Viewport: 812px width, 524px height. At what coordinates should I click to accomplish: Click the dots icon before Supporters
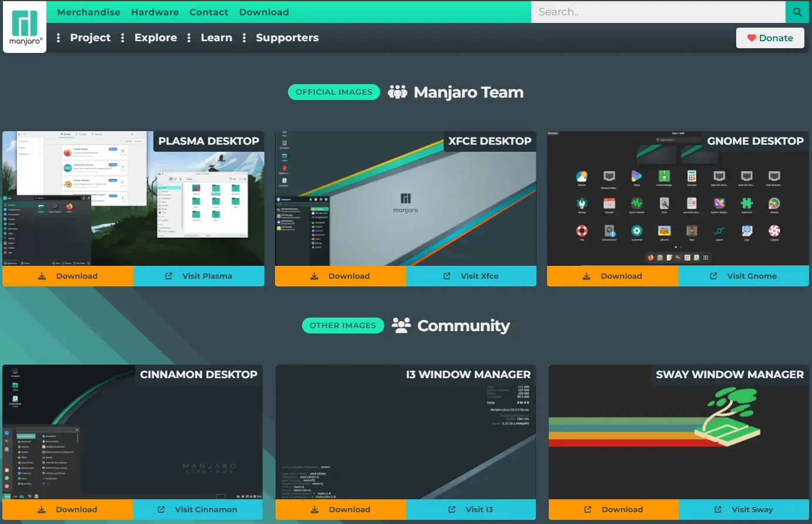(244, 38)
